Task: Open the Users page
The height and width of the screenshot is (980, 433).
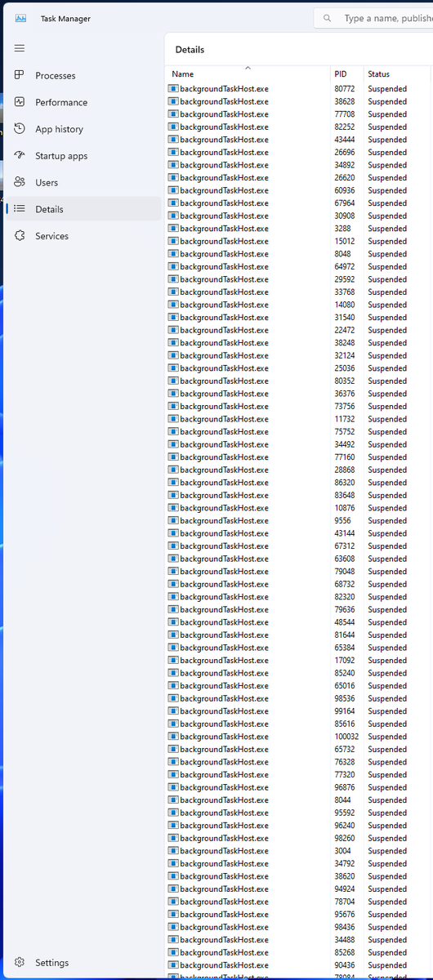Action: [x=83, y=182]
